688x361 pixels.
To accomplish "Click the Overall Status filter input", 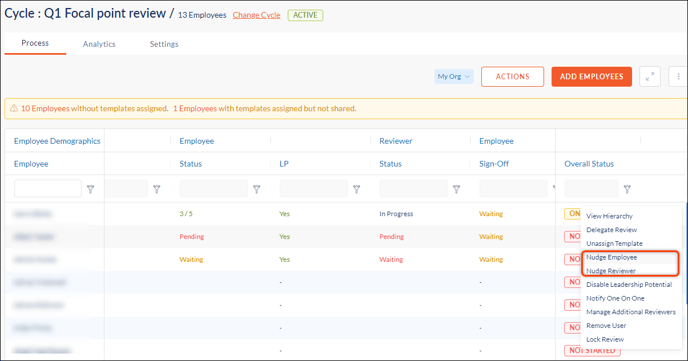I will click(x=591, y=189).
